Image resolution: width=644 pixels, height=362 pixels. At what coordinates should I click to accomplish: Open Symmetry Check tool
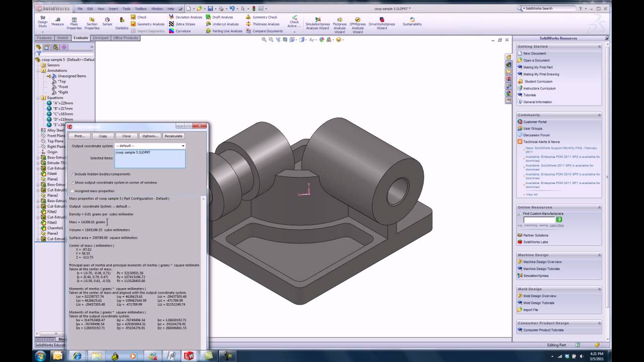262,17
